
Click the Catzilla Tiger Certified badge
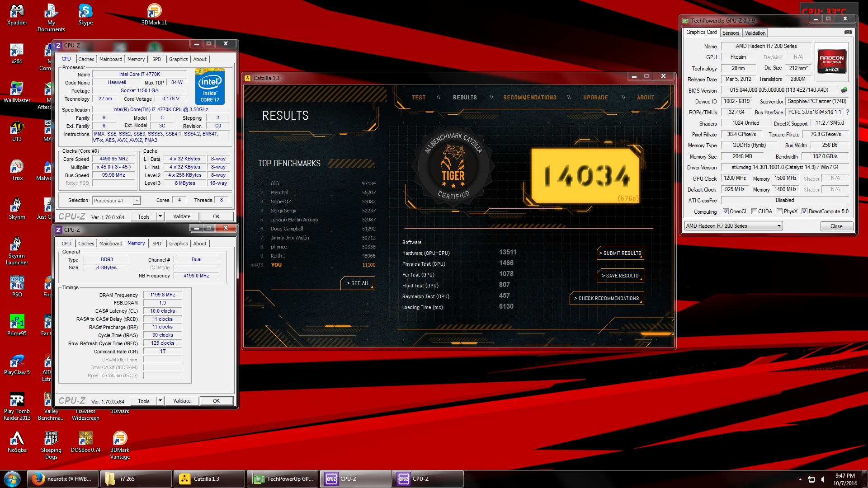(x=453, y=166)
